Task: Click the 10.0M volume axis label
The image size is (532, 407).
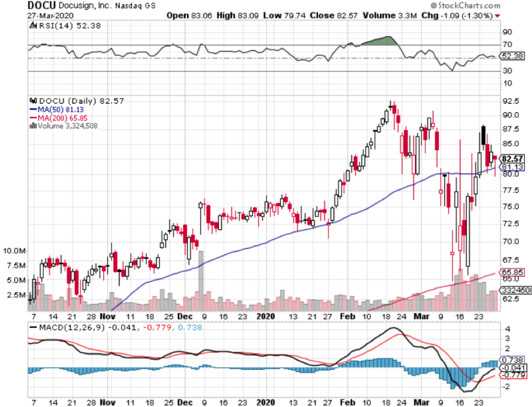Action: coord(14,251)
